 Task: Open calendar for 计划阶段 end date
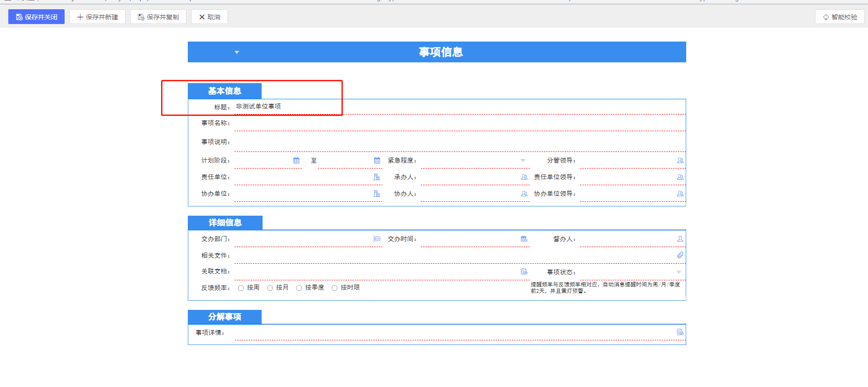point(377,160)
